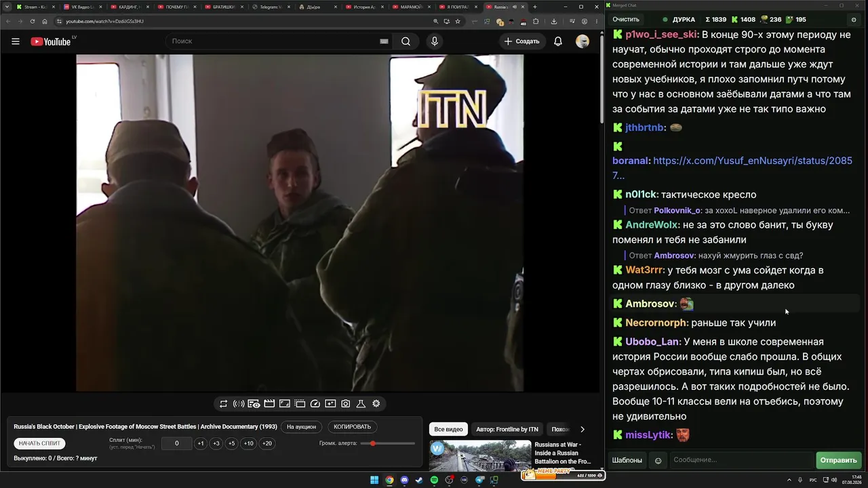Add 1 minute with the +1 button
Image resolution: width=868 pixels, height=488 pixels.
[x=200, y=443]
